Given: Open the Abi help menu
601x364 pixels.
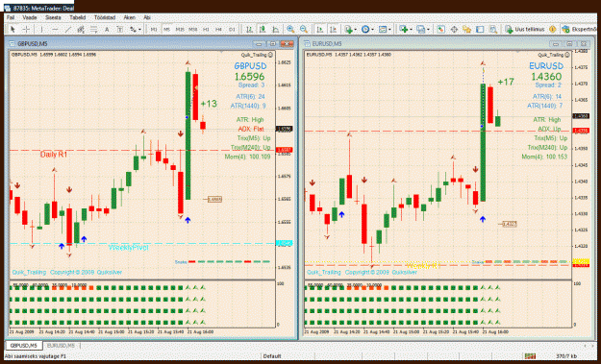Looking at the screenshot, I should [147, 17].
